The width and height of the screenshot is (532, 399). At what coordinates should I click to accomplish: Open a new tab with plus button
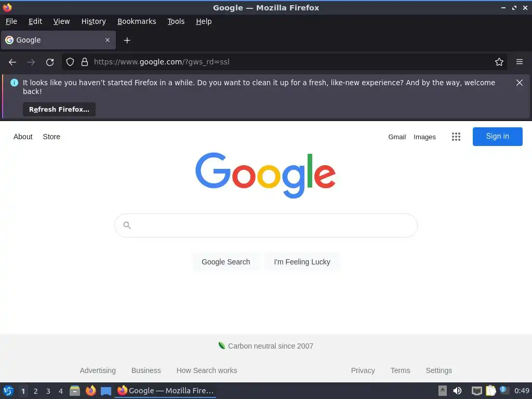(x=127, y=41)
